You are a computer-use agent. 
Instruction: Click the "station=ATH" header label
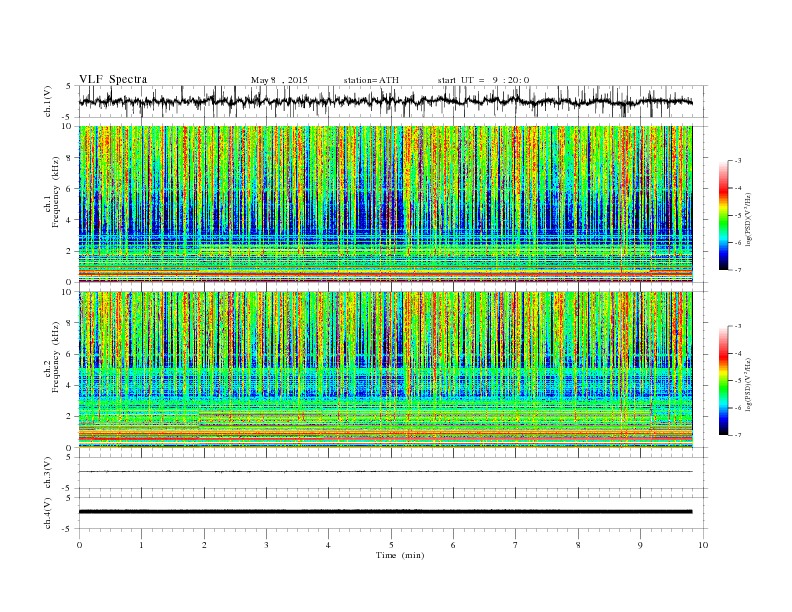click(x=371, y=80)
